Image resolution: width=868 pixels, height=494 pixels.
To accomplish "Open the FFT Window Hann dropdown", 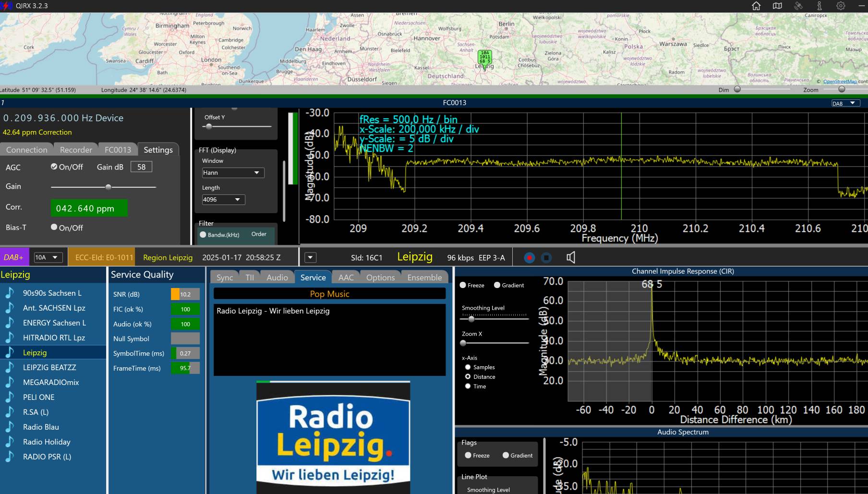I will 233,173.
